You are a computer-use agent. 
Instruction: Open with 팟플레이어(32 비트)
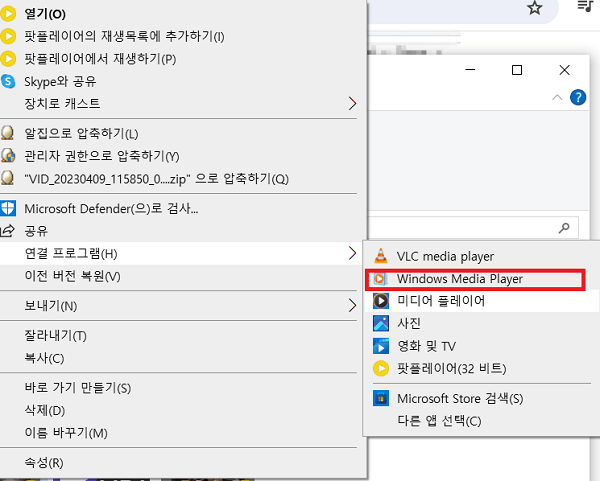(x=452, y=368)
